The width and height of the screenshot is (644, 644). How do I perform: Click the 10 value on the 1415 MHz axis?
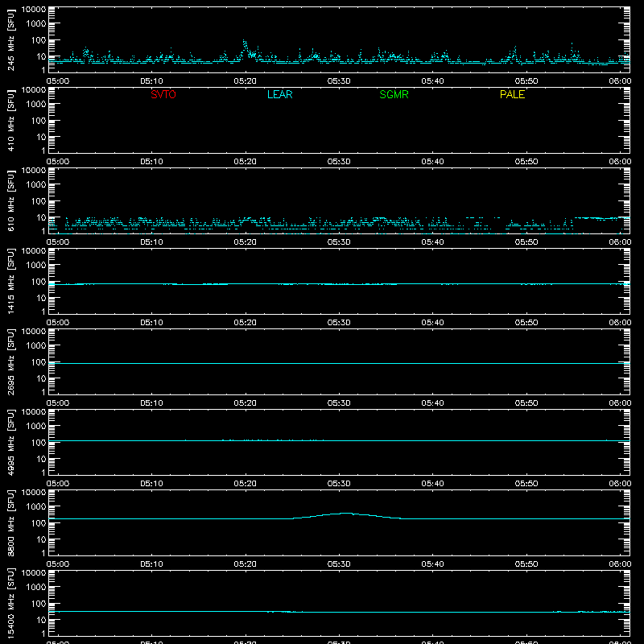[41, 298]
